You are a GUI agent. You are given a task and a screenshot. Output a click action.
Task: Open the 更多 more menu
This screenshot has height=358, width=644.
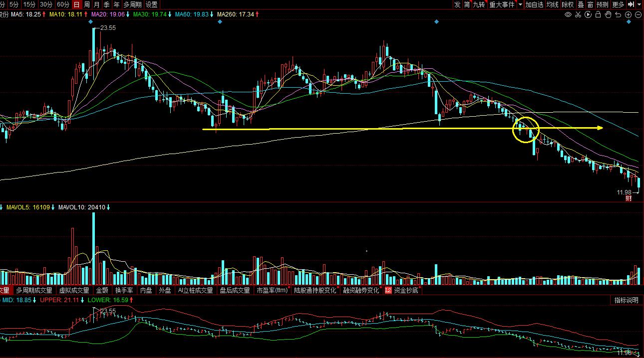[619, 4]
